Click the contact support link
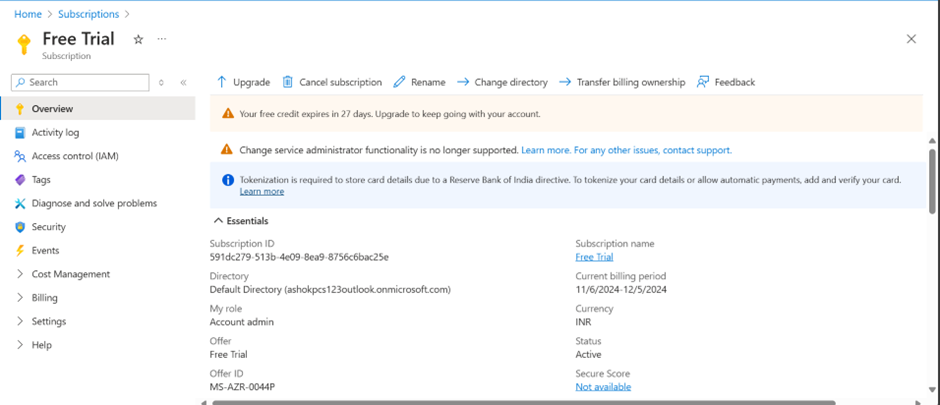The height and width of the screenshot is (405, 940). (x=697, y=150)
